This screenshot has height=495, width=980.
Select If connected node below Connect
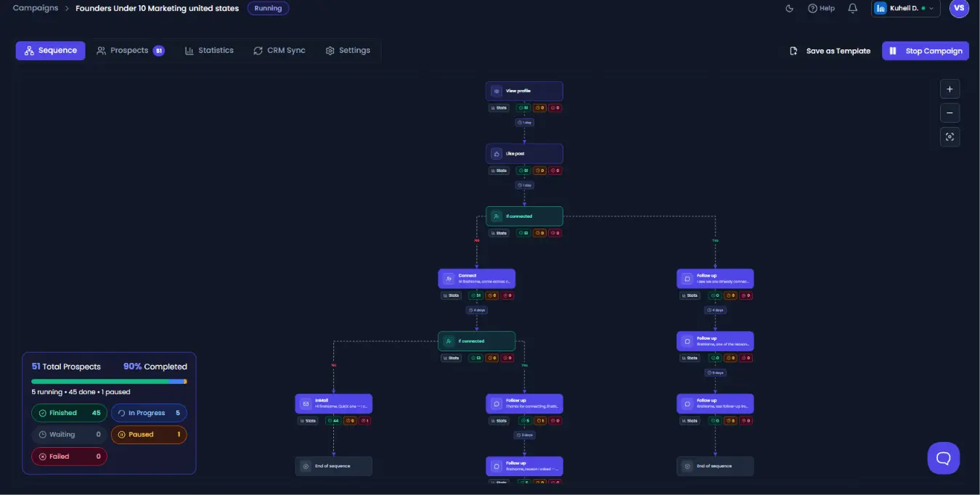(x=476, y=341)
